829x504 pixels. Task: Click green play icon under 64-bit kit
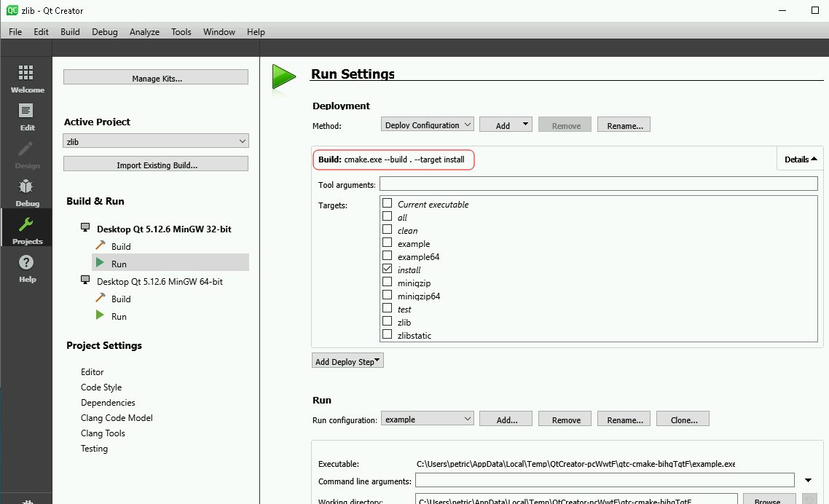coord(100,315)
